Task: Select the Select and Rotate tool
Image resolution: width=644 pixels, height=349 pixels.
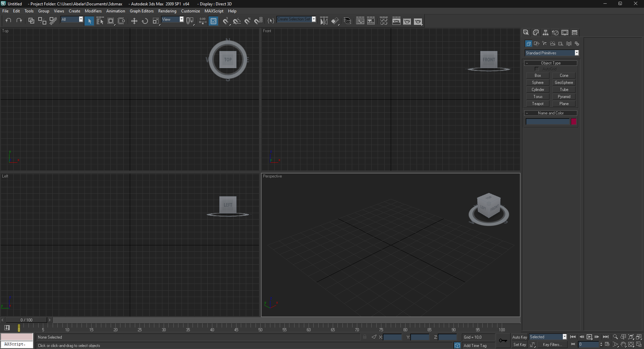Action: pos(145,21)
